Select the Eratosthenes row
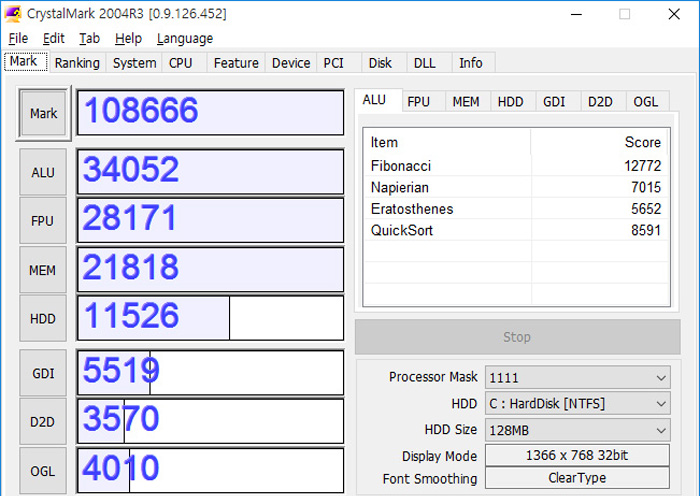Image resolution: width=700 pixels, height=496 pixels. [517, 208]
